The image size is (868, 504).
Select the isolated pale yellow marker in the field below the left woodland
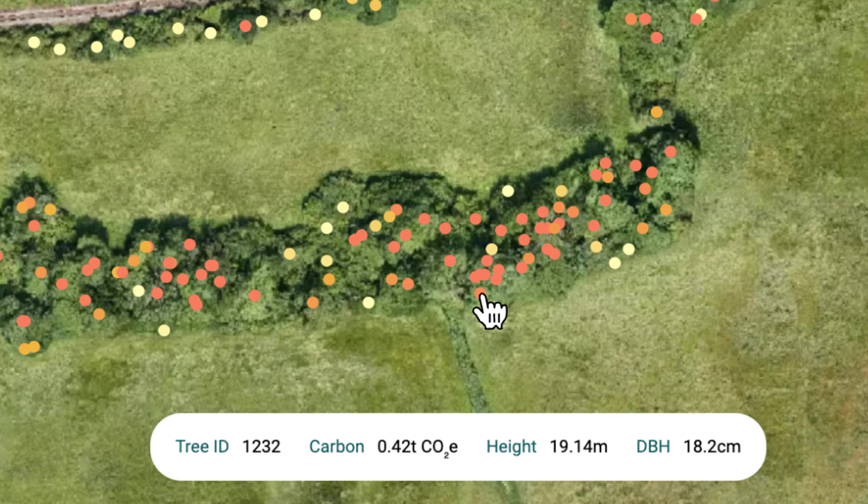pos(164,330)
